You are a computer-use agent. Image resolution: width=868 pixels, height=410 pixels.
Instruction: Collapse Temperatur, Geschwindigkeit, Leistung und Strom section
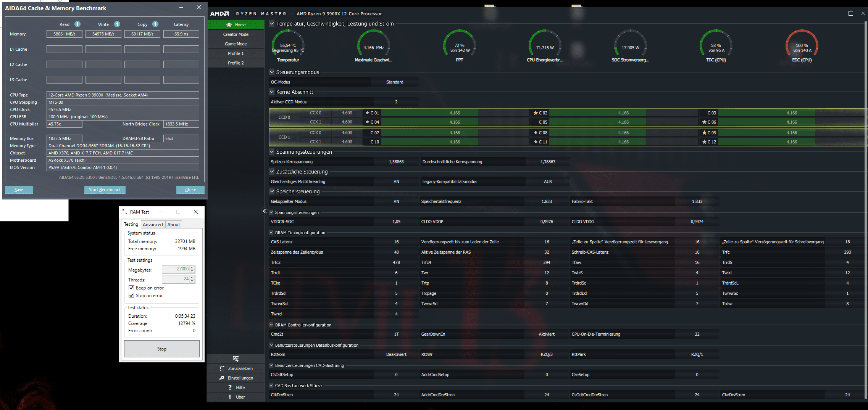point(272,24)
